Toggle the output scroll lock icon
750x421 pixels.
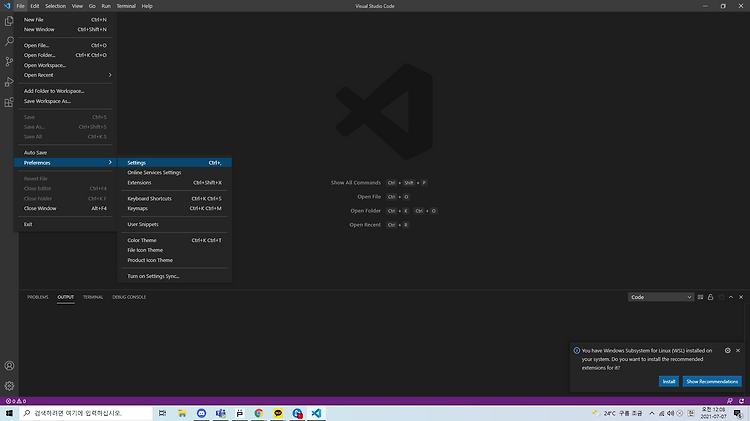(710, 297)
